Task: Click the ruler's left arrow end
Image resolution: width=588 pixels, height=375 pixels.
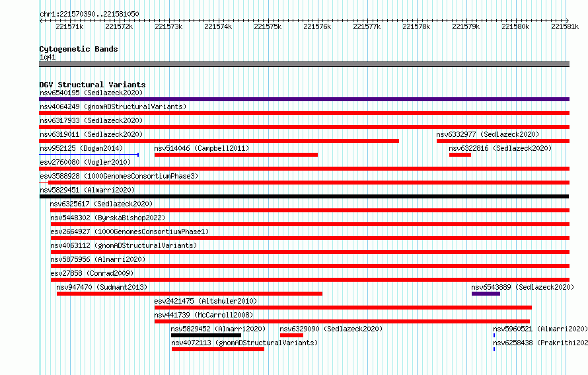Action: 41,21
